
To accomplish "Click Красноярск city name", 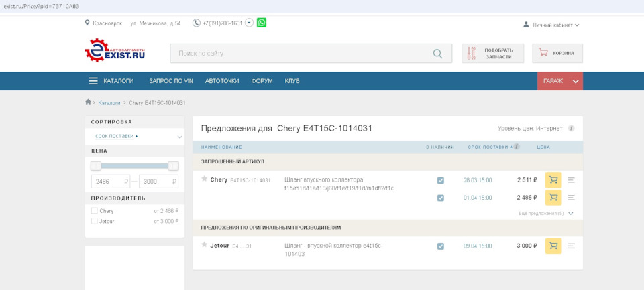I will tap(107, 23).
